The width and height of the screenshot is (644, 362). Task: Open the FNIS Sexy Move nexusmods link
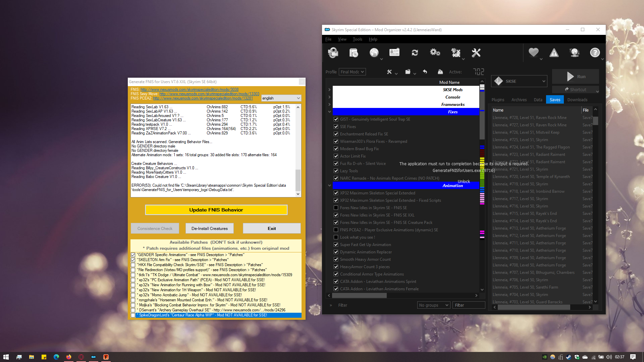coord(209,94)
